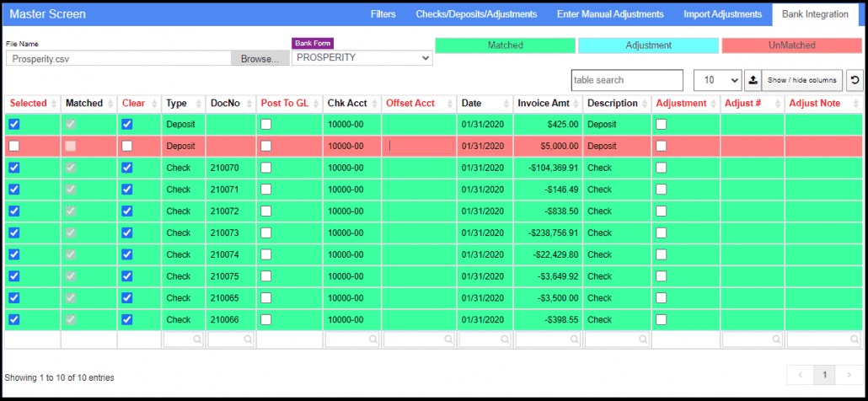Open the page length dropdown showing 10

click(716, 80)
